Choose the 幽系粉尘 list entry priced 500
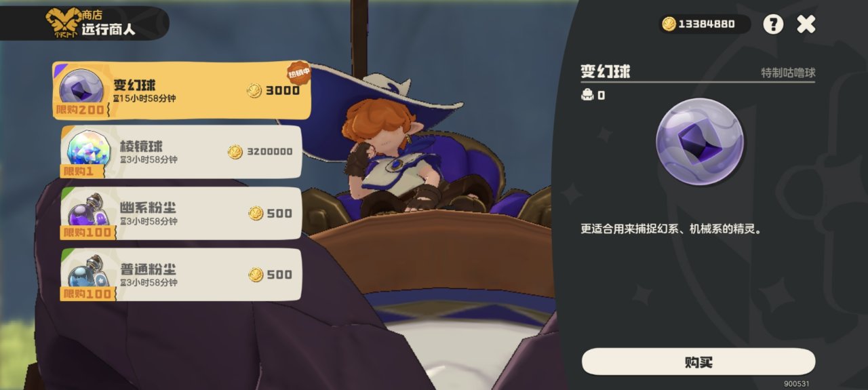Viewport: 868px width, 390px height. 181,213
